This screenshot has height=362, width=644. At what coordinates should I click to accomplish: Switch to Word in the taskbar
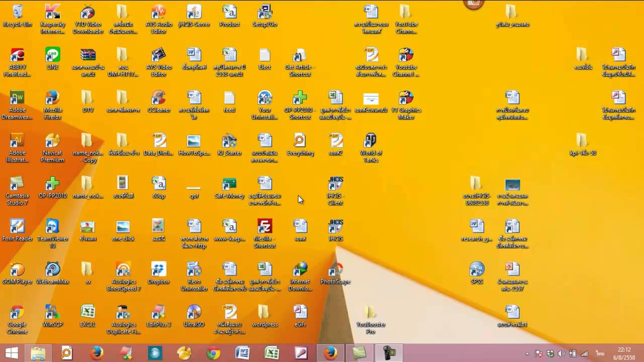coord(243,353)
